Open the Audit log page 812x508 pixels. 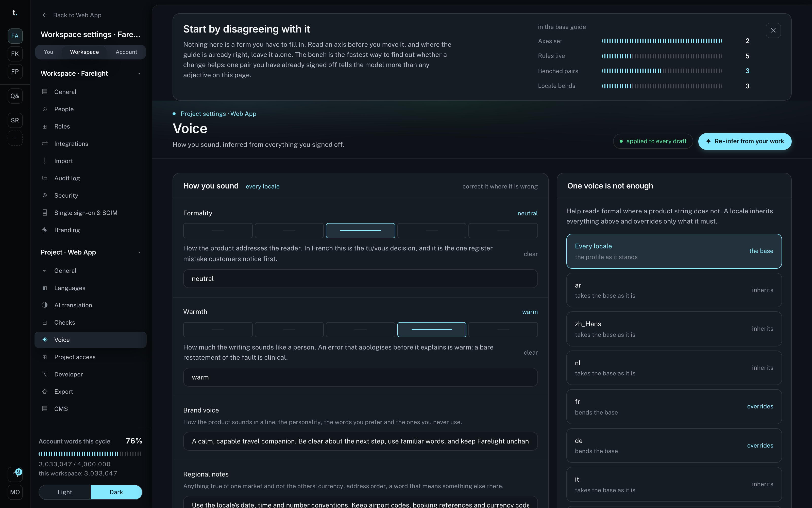coord(90,178)
